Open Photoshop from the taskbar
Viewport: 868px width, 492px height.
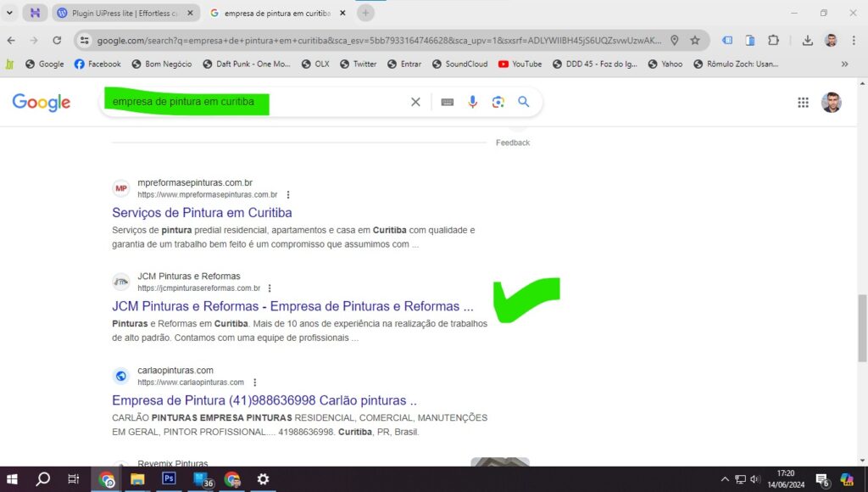tap(169, 478)
